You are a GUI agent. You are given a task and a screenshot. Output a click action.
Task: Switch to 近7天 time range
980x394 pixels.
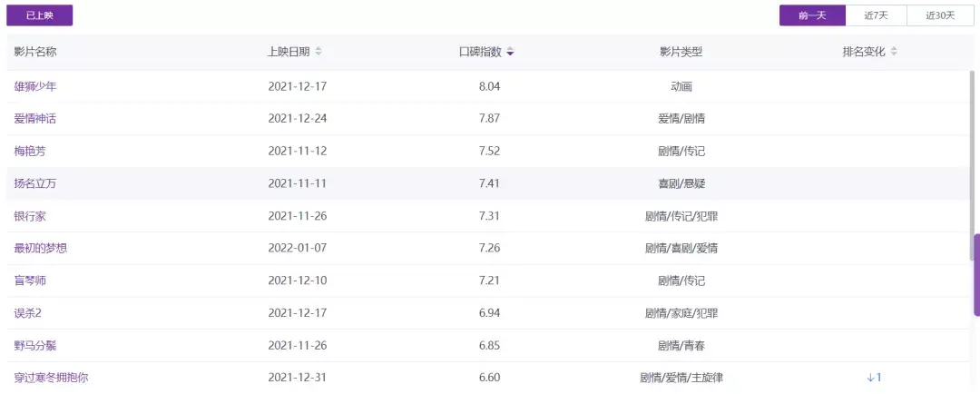[877, 15]
